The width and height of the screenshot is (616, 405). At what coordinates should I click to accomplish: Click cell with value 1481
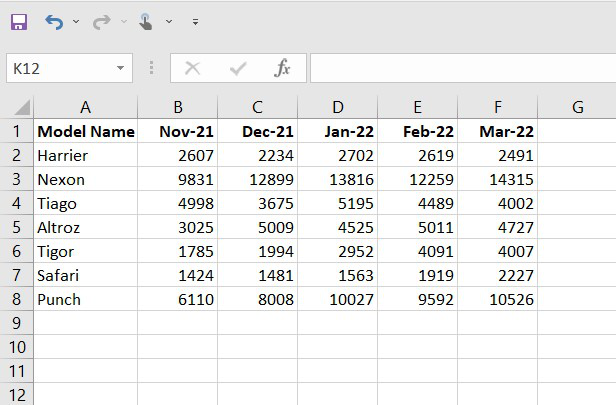258,275
